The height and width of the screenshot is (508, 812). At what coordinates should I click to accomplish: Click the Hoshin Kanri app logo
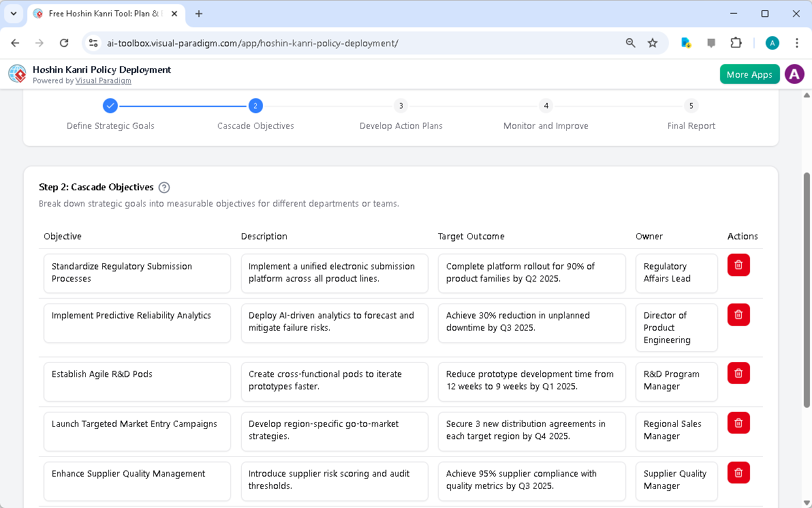(16, 74)
